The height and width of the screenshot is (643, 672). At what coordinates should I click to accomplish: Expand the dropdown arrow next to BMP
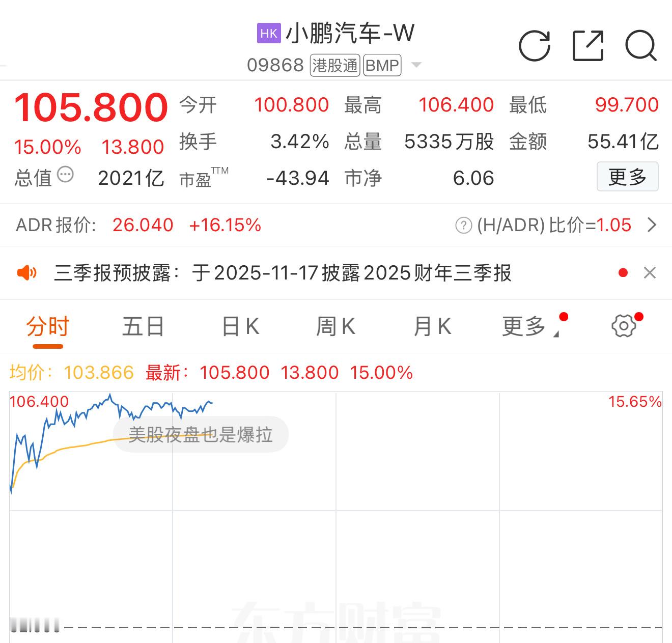[416, 65]
